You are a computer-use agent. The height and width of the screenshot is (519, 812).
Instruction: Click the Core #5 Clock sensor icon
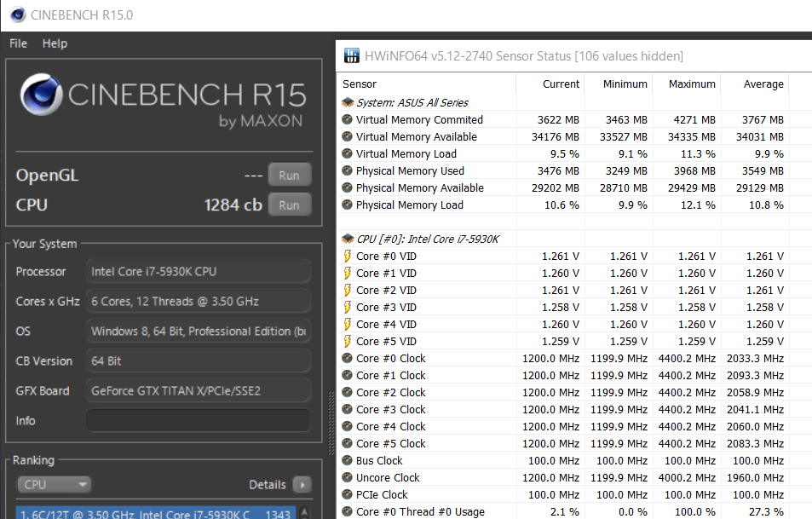[347, 443]
